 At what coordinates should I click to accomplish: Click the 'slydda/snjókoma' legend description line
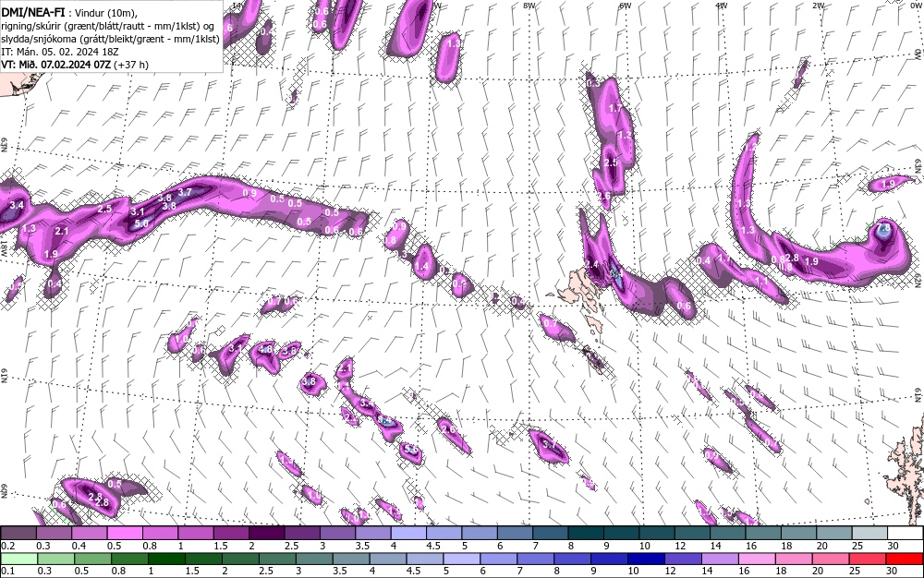pos(111,39)
